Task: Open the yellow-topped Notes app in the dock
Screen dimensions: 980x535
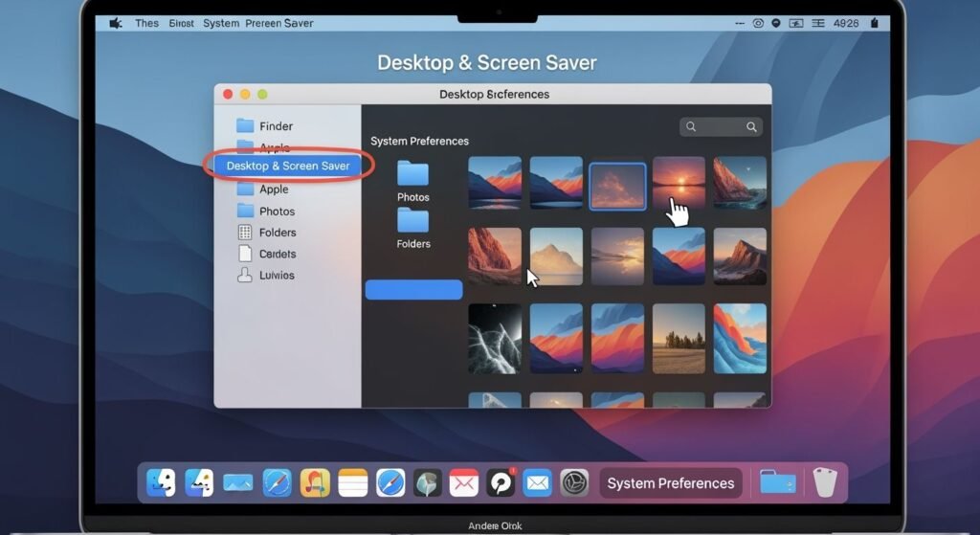Action: [x=352, y=483]
